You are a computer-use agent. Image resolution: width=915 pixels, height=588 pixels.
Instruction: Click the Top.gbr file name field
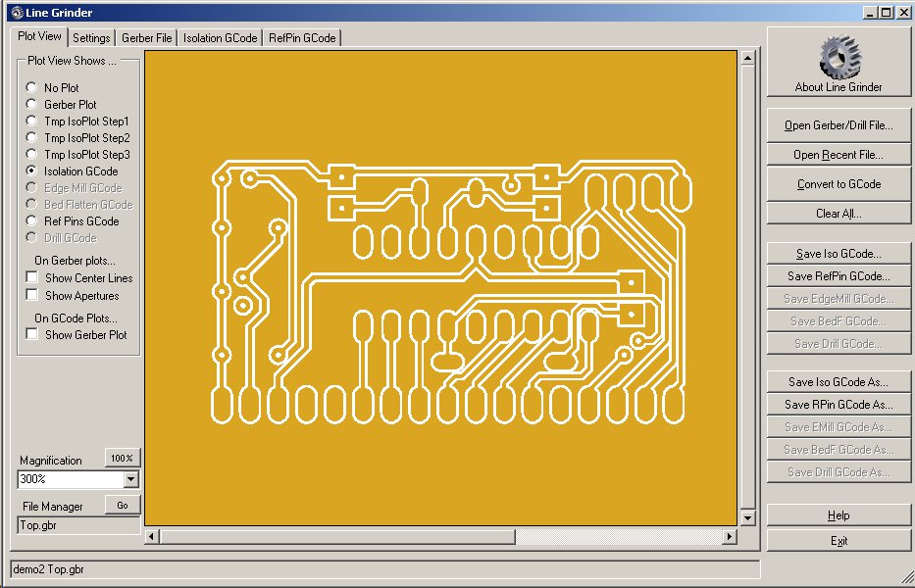pyautogui.click(x=78, y=525)
